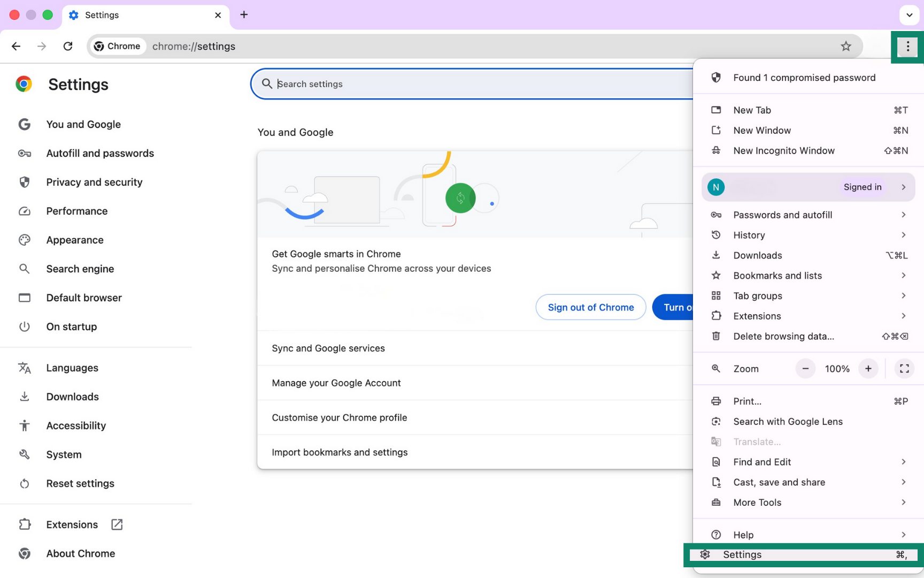
Task: Open Manage your Google Account row
Action: click(x=475, y=383)
